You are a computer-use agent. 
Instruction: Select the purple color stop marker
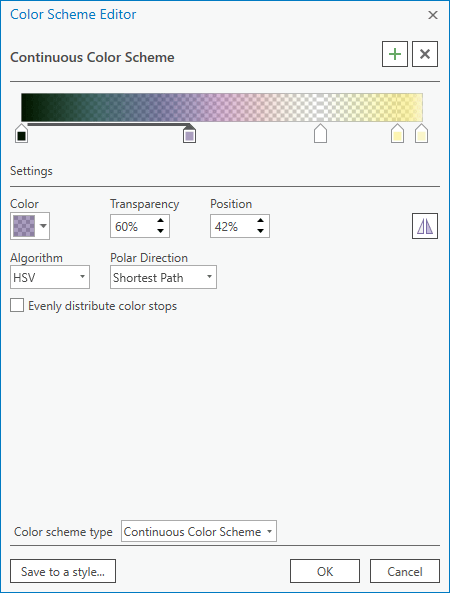pyautogui.click(x=189, y=134)
